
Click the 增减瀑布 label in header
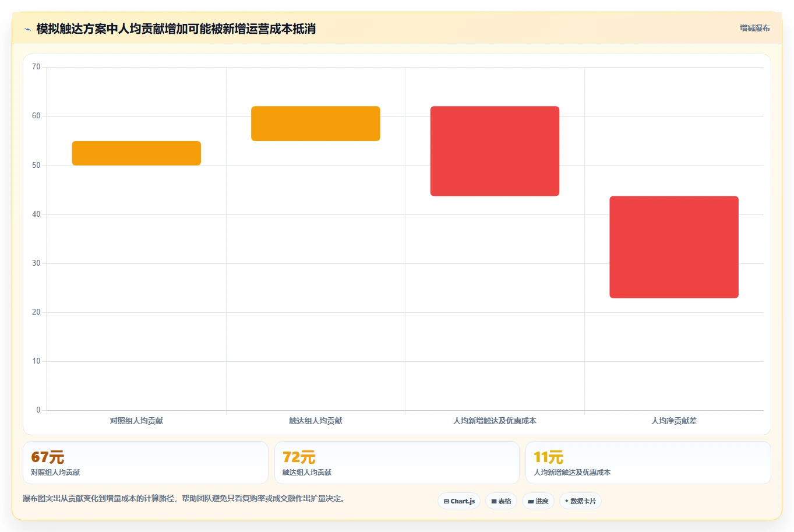(754, 28)
